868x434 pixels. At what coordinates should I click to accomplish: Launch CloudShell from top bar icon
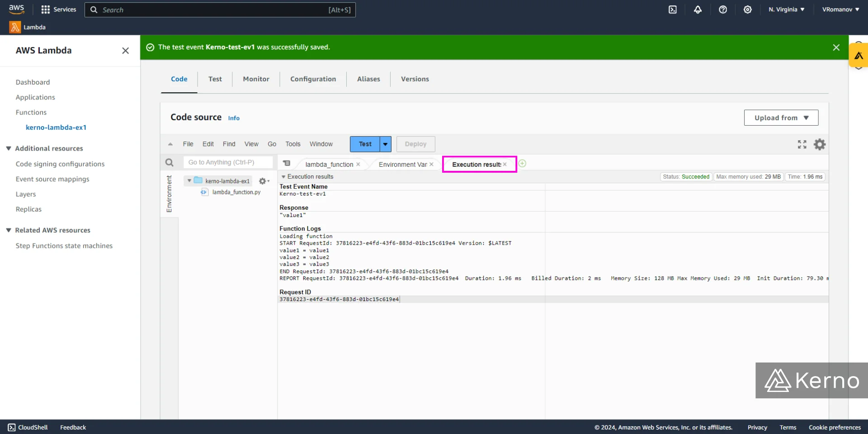coord(673,9)
